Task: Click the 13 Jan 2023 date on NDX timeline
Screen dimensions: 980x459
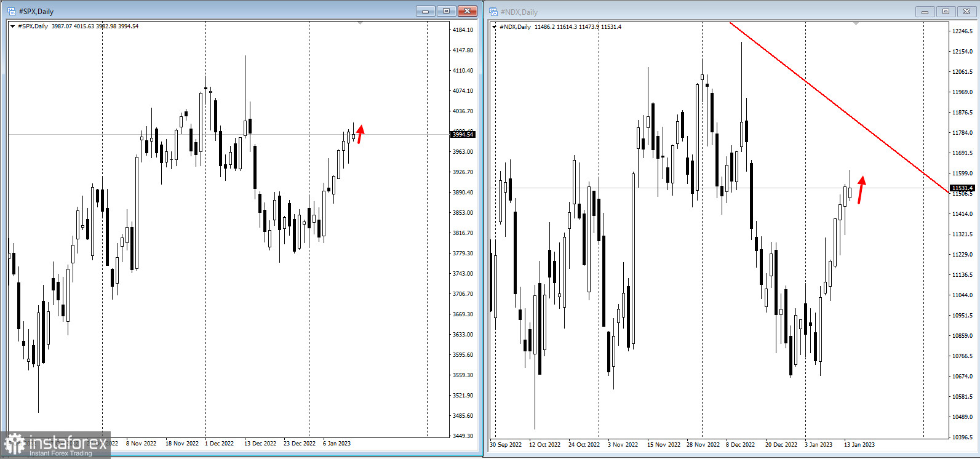Action: [859, 445]
